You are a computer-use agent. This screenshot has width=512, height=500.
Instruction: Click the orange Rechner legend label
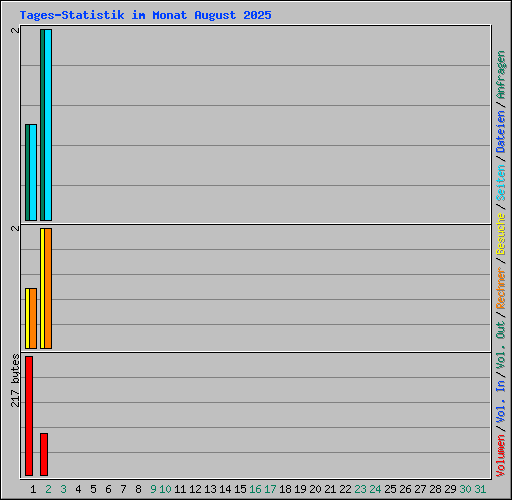tap(500, 288)
